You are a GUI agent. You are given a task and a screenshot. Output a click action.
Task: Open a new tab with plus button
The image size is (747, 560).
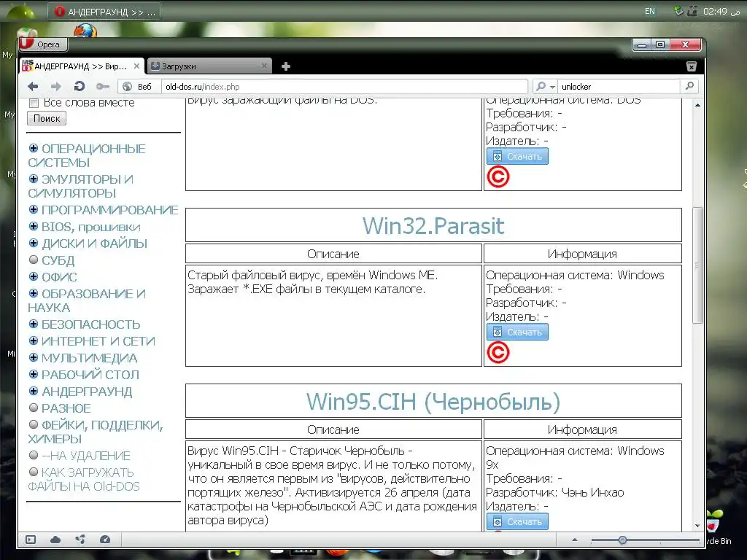coord(286,66)
